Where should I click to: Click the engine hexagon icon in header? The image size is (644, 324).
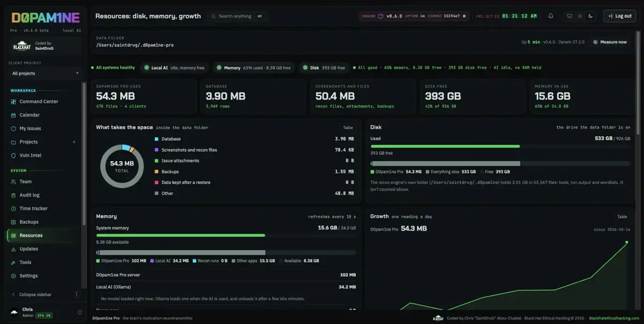(x=381, y=16)
